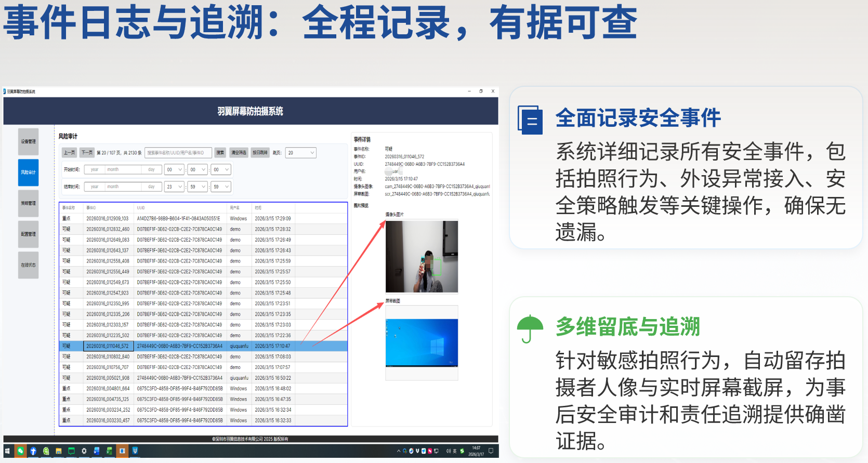Click the green umbrella icon beside 多维留底与追溯
868x463 pixels.
coord(530,328)
